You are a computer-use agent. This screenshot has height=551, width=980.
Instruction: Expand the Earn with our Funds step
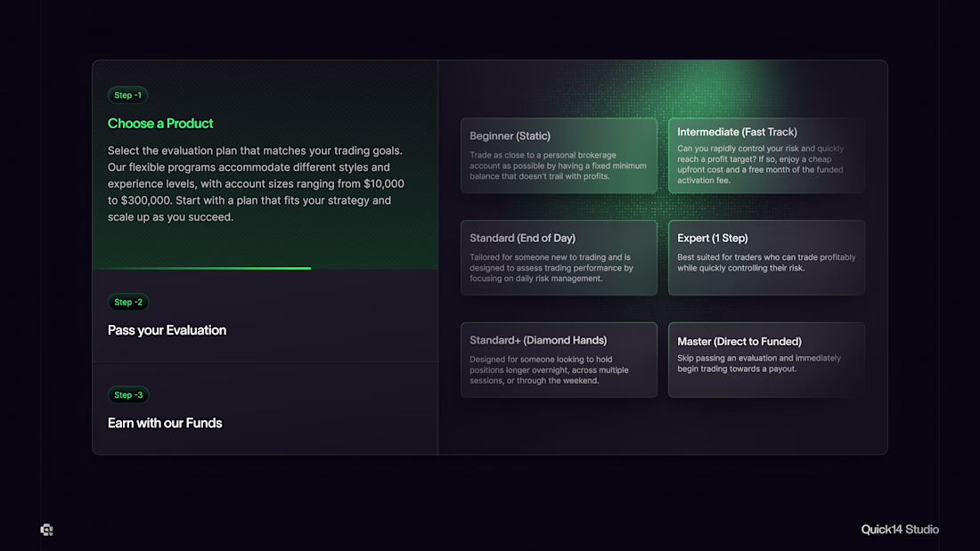point(165,423)
